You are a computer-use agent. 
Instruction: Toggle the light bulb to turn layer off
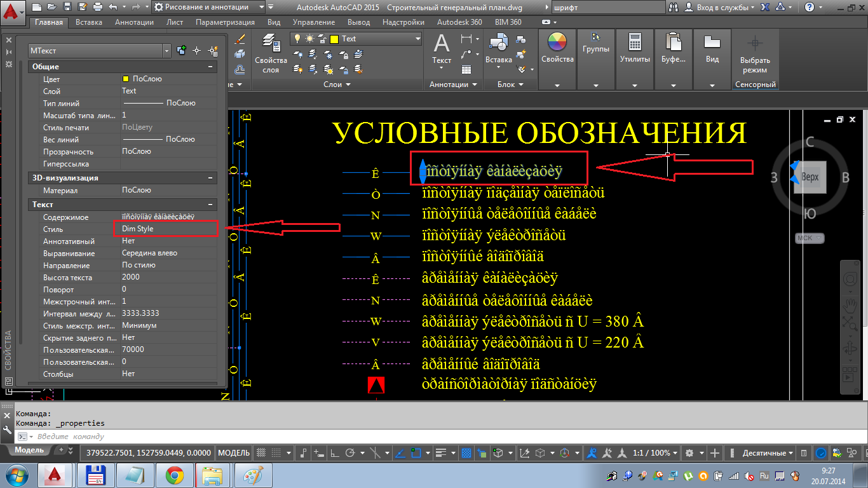click(x=297, y=38)
